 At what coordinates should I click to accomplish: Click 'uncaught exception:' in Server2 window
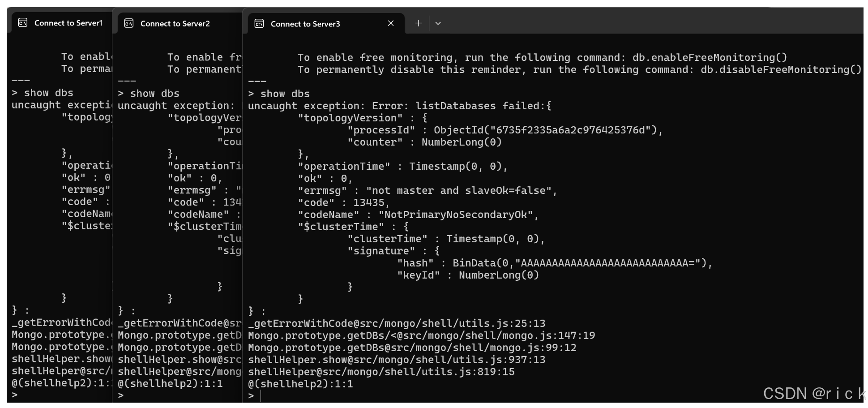coord(176,106)
